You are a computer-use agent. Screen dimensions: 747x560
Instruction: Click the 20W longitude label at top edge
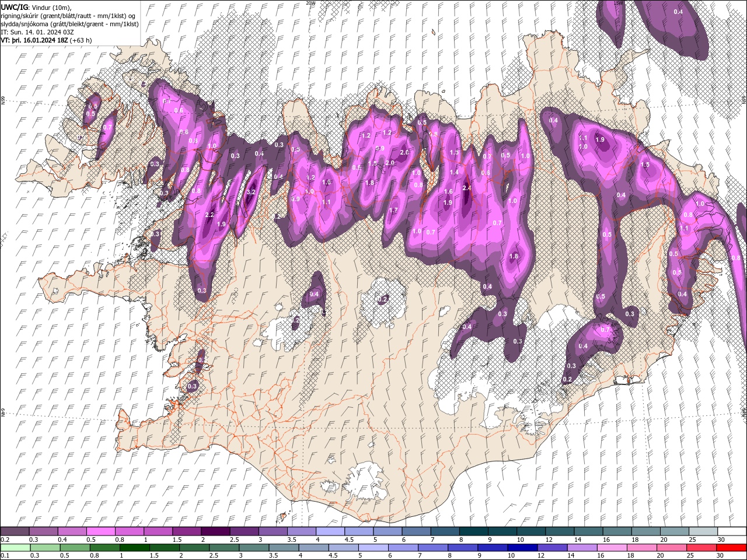[310, 2]
